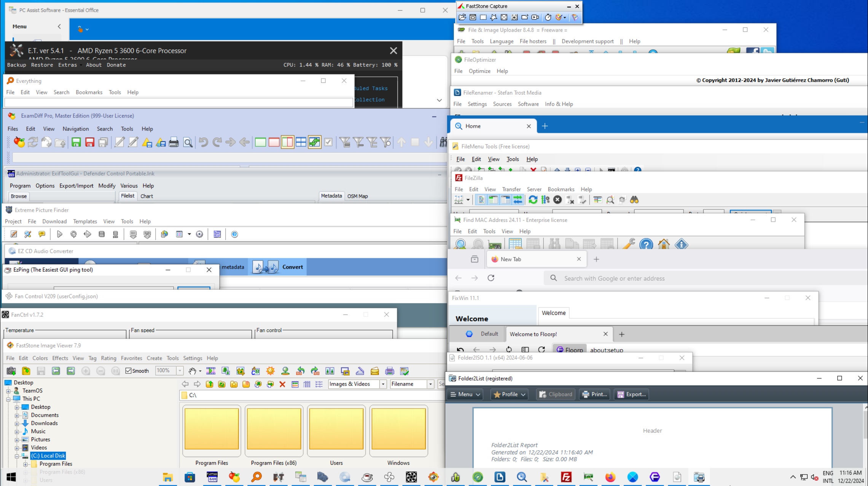Toggle synchronized scrolling button in ExamDiff Pro
The height and width of the screenshot is (486, 868).
point(315,143)
